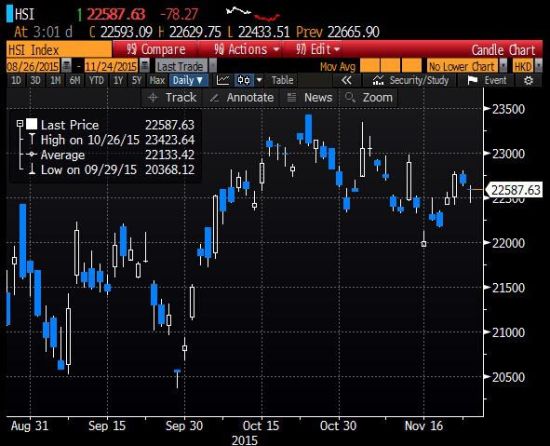Show News on the chart
Image resolution: width=550 pixels, height=446 pixels.
(x=309, y=97)
